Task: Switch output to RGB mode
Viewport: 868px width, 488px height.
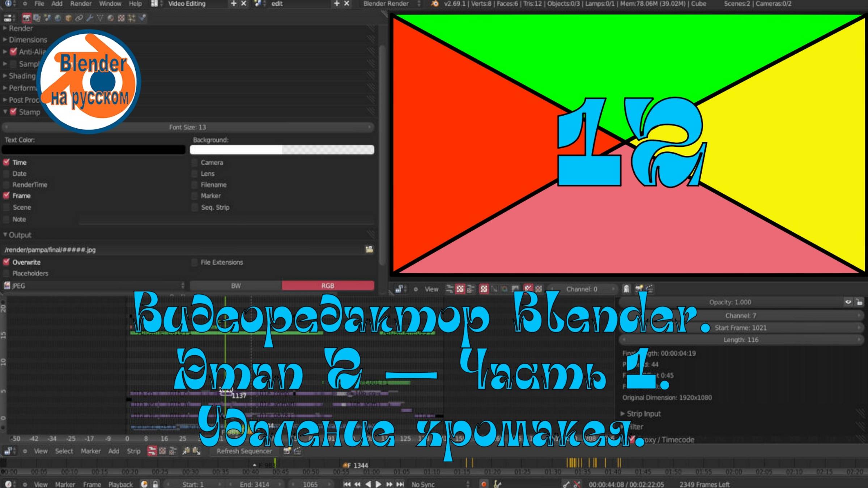Action: (327, 286)
